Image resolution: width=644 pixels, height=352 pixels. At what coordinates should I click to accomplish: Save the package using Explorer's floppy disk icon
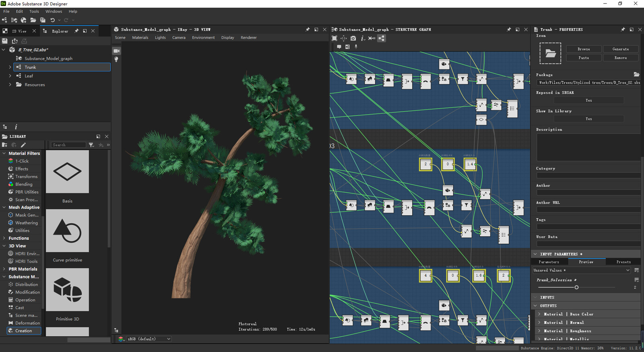5,41
